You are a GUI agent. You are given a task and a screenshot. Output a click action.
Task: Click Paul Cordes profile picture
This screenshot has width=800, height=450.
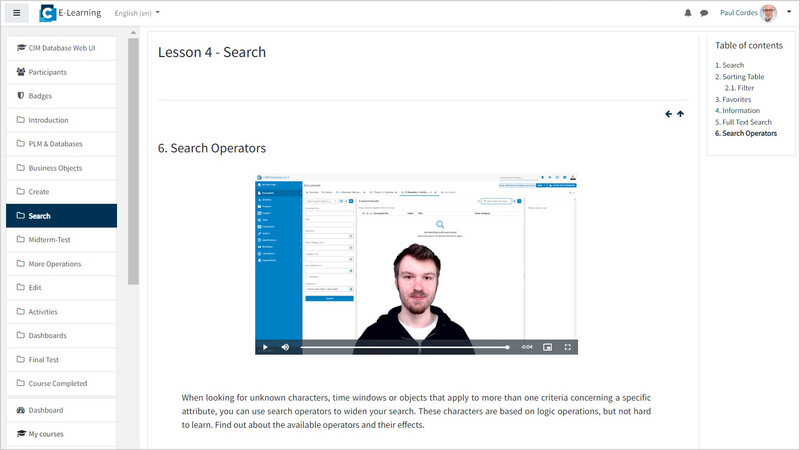(768, 13)
